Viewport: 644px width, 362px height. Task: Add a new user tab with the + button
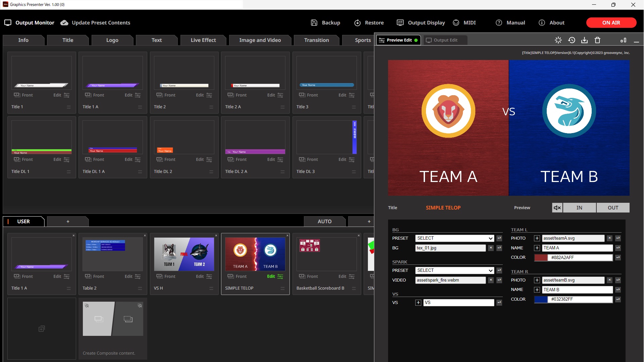coord(68,221)
